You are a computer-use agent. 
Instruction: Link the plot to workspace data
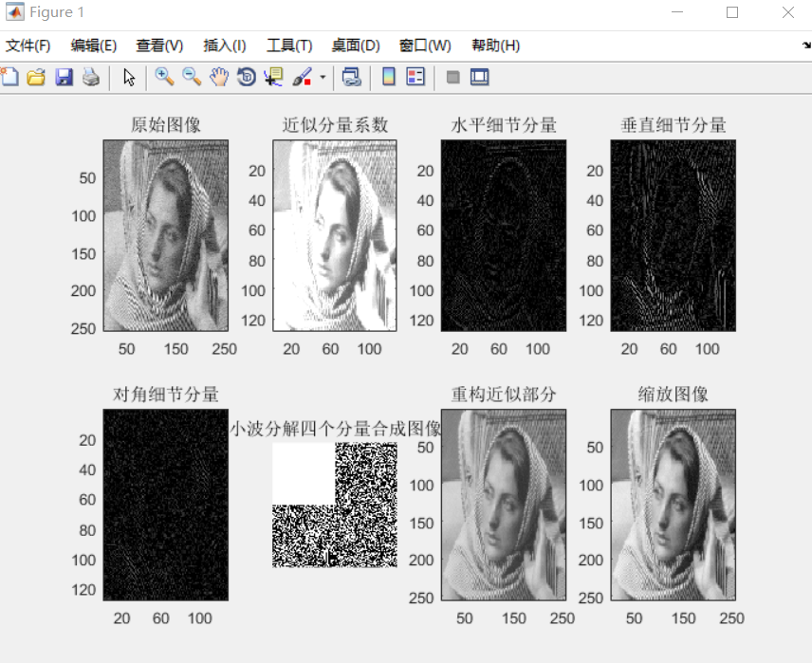(353, 78)
